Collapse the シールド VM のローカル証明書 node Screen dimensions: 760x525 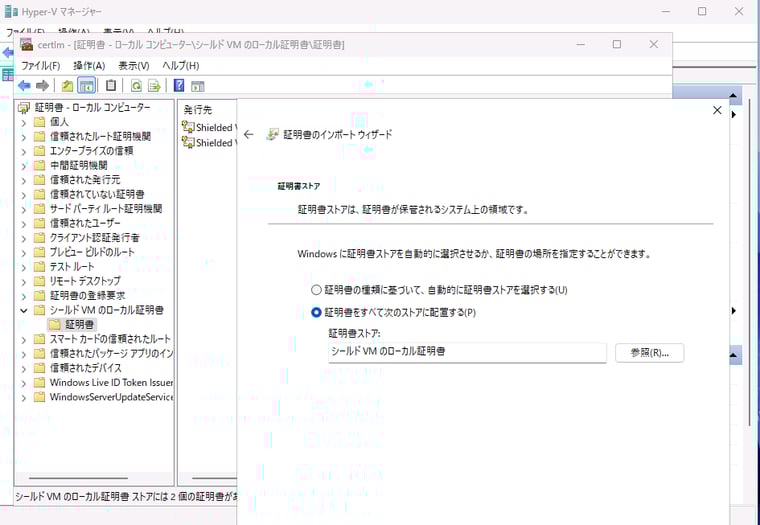24,310
